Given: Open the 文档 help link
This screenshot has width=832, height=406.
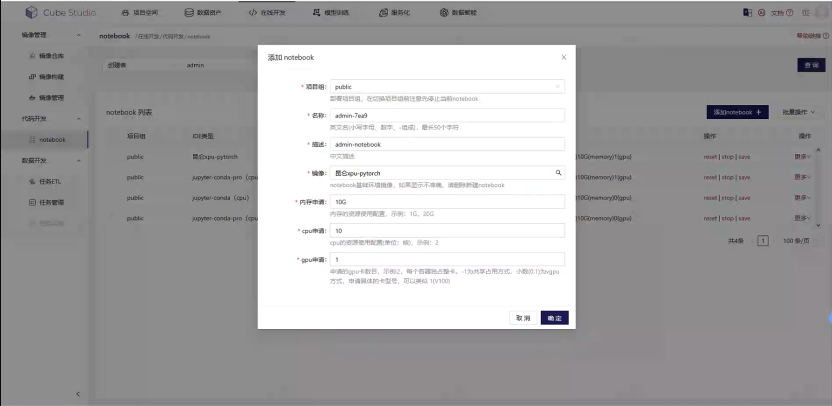Looking at the screenshot, I should (x=782, y=13).
